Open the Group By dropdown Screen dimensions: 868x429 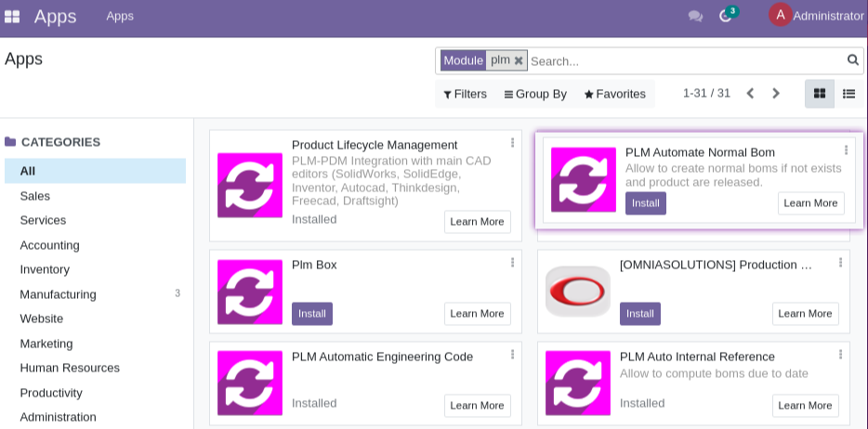pos(535,94)
